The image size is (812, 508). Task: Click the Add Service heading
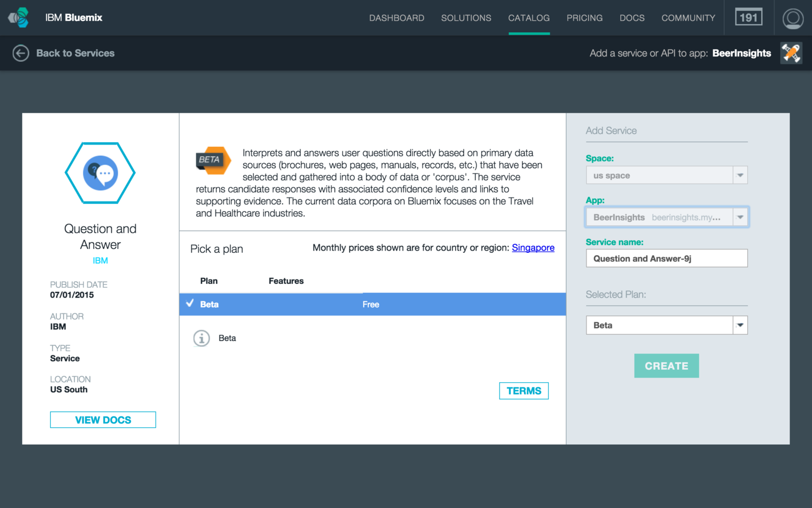[611, 131]
